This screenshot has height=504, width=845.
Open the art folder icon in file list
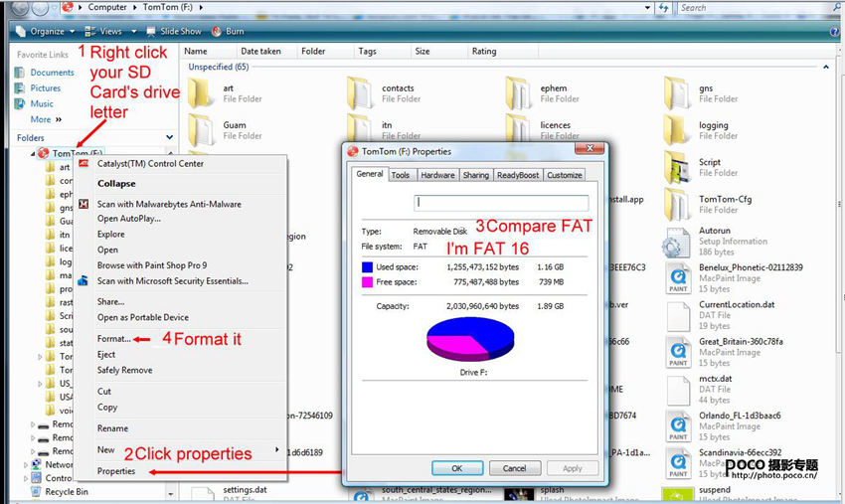coord(201,93)
